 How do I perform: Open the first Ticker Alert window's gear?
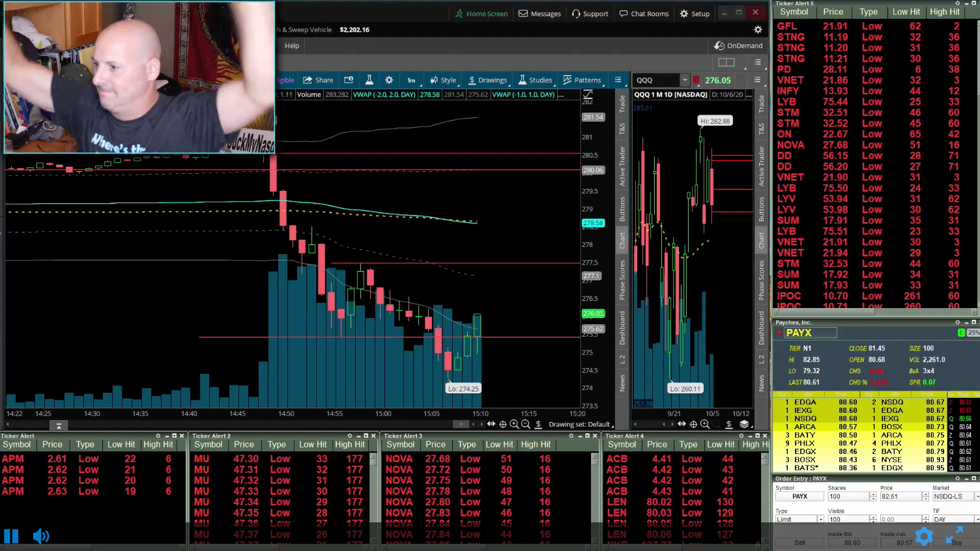(x=158, y=436)
